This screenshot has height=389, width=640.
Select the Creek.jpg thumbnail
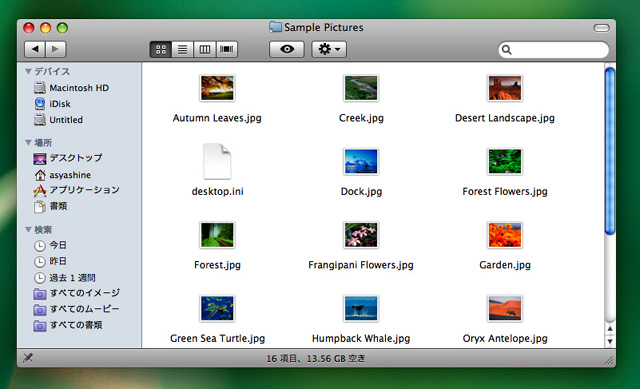click(x=361, y=88)
